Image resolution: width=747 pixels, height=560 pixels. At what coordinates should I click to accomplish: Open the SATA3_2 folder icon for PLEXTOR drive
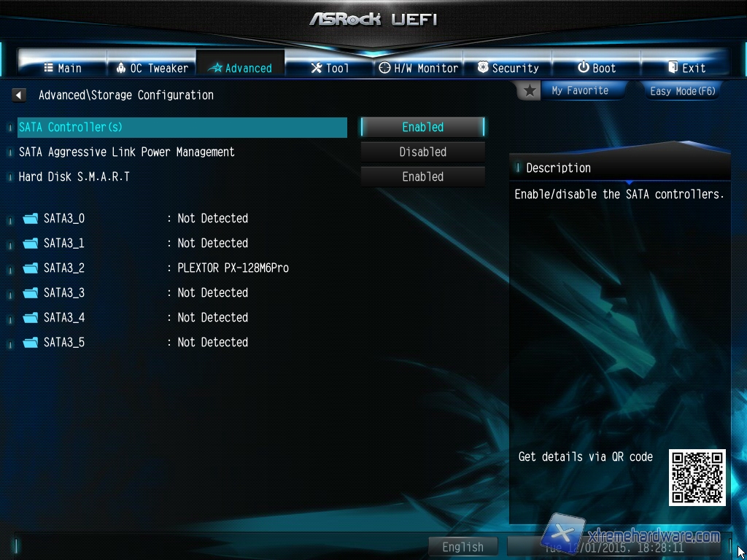(31, 268)
